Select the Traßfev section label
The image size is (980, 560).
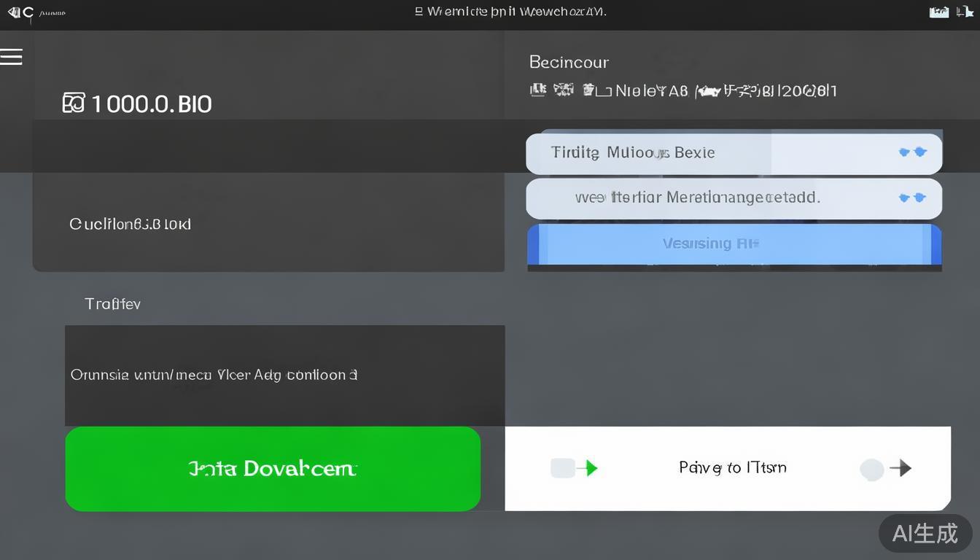pyautogui.click(x=112, y=304)
